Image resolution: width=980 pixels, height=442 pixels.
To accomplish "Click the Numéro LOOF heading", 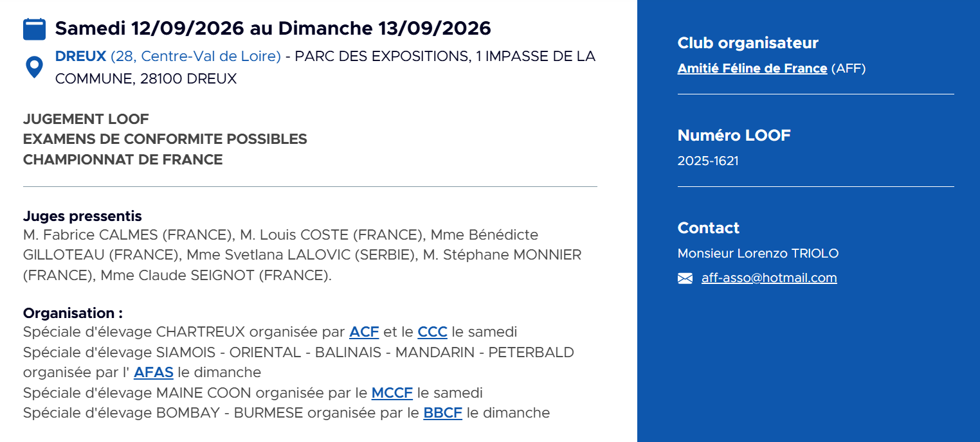I will [734, 136].
